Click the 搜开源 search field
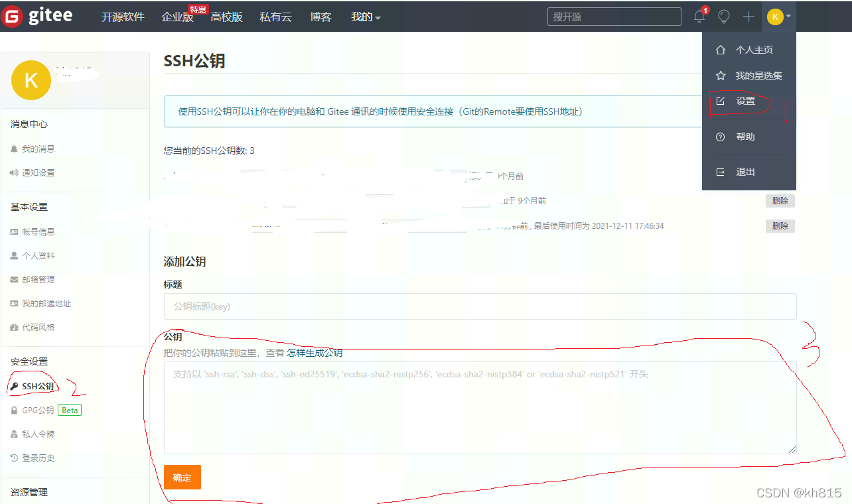 tap(614, 17)
